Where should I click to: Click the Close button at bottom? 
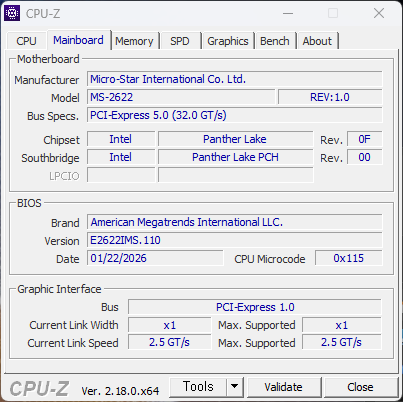[x=360, y=387]
